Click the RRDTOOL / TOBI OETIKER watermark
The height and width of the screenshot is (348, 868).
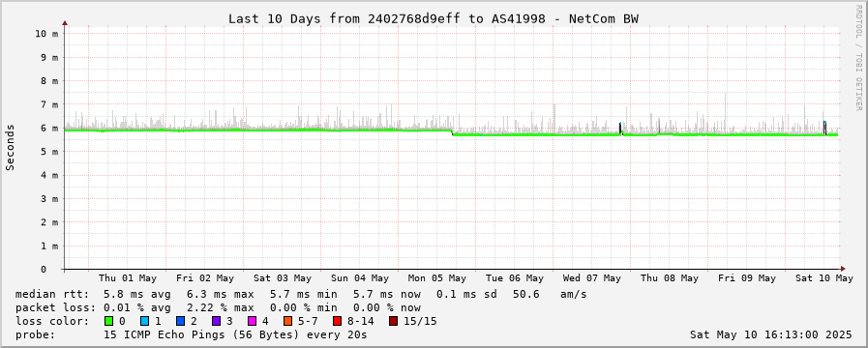(x=858, y=61)
